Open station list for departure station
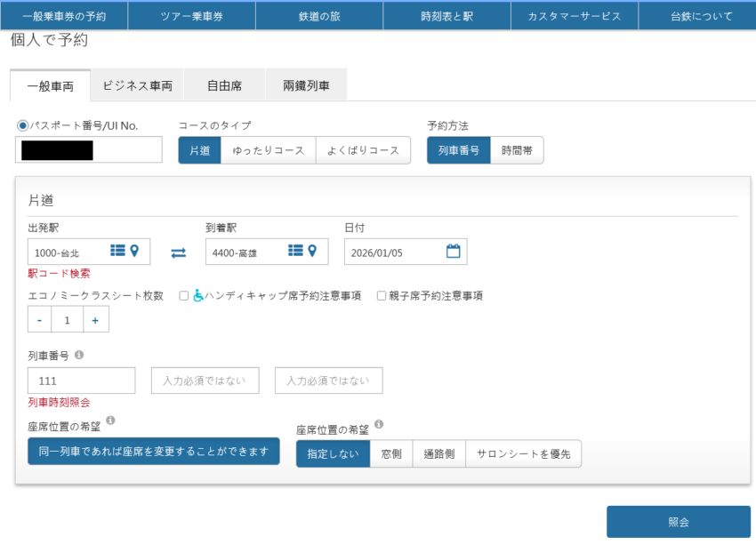 pos(117,252)
